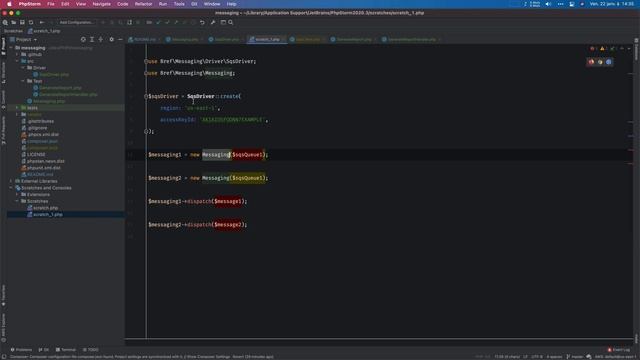Open the Pull Requests side tool window
The width and height of the screenshot is (640, 360).
(3, 130)
